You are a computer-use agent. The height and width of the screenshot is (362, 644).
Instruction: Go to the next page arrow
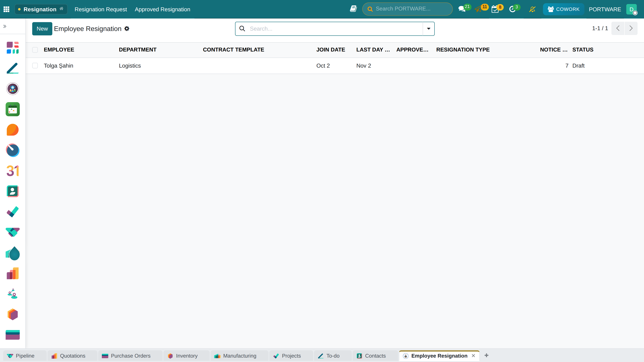click(631, 28)
